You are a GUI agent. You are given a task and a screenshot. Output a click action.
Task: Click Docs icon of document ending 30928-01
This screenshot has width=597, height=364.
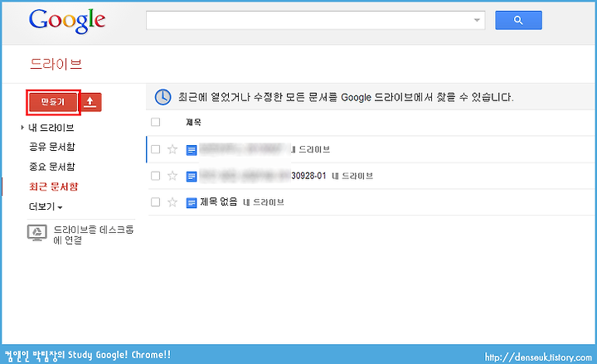tap(192, 177)
